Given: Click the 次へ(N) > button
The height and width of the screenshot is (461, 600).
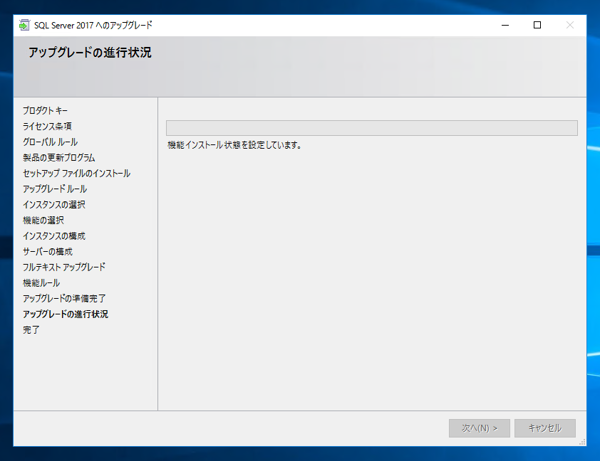Looking at the screenshot, I should tap(479, 428).
